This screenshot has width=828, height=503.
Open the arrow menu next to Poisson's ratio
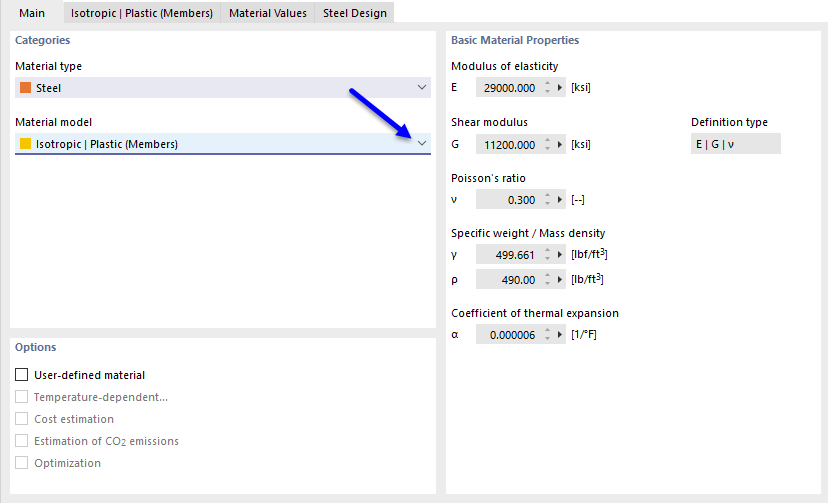(x=560, y=200)
